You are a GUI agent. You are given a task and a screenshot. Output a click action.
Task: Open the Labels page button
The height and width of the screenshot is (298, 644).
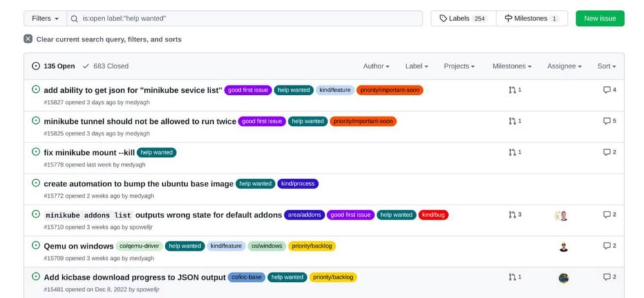click(463, 19)
